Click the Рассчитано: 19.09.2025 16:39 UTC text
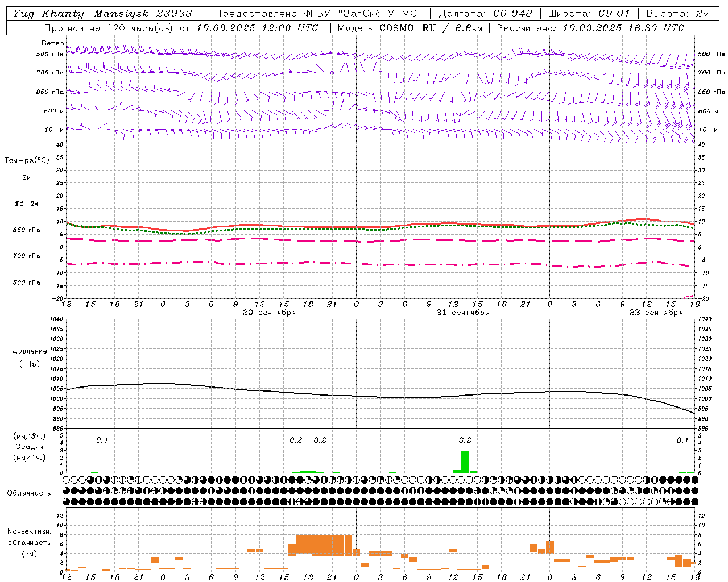The width and height of the screenshot is (728, 582). point(590,28)
